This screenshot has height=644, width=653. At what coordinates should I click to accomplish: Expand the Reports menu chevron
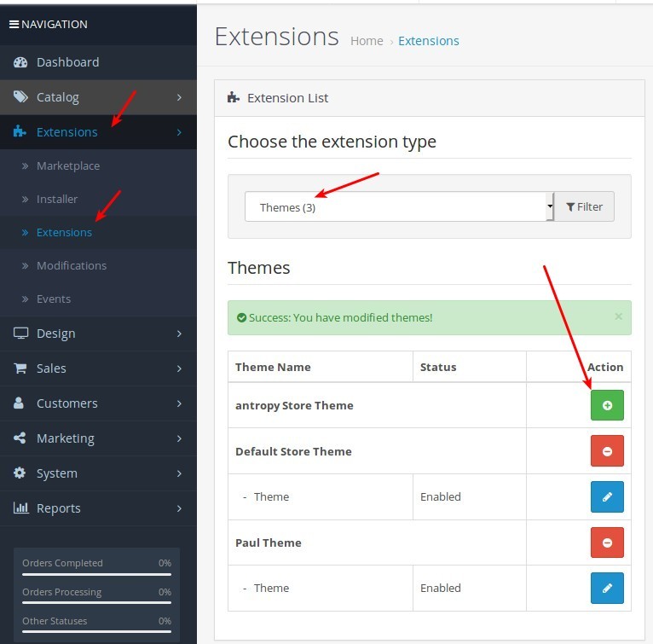[x=179, y=508]
